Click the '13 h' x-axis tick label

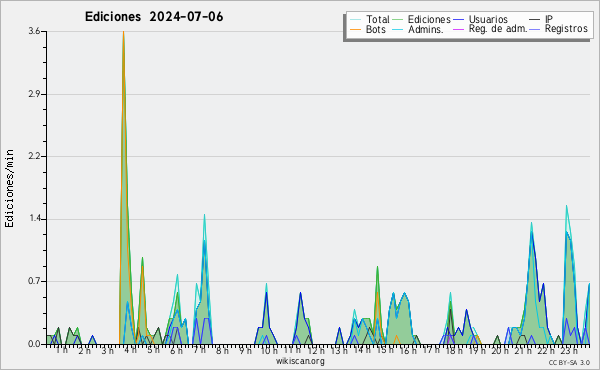[339, 350]
